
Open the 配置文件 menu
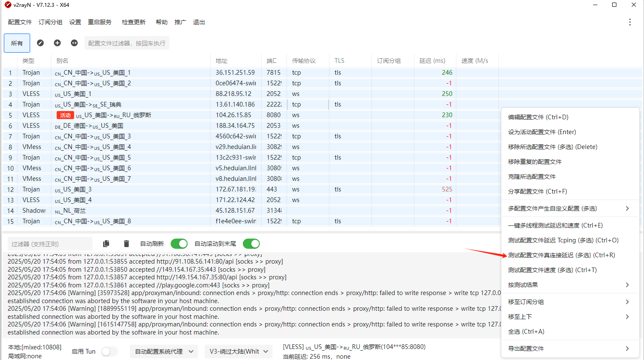pos(20,22)
